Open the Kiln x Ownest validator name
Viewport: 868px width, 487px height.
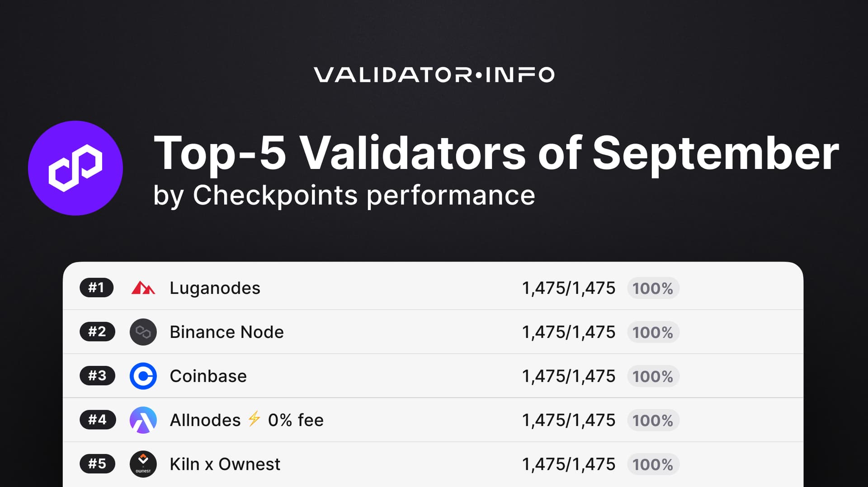tap(225, 464)
